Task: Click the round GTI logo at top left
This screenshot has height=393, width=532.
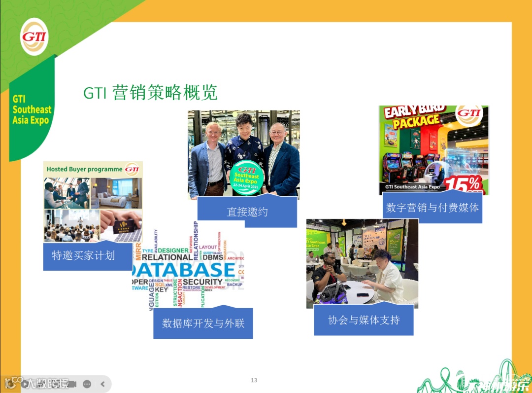Action: pyautogui.click(x=34, y=36)
